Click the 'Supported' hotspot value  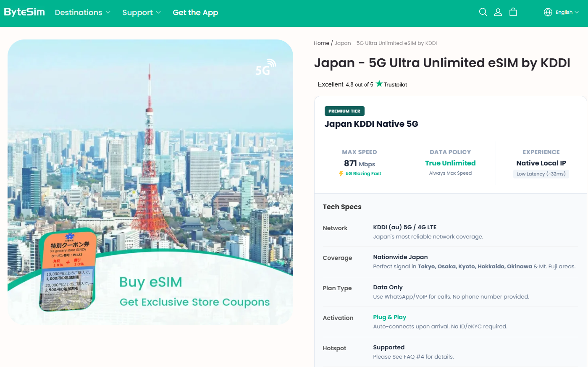pyautogui.click(x=388, y=347)
